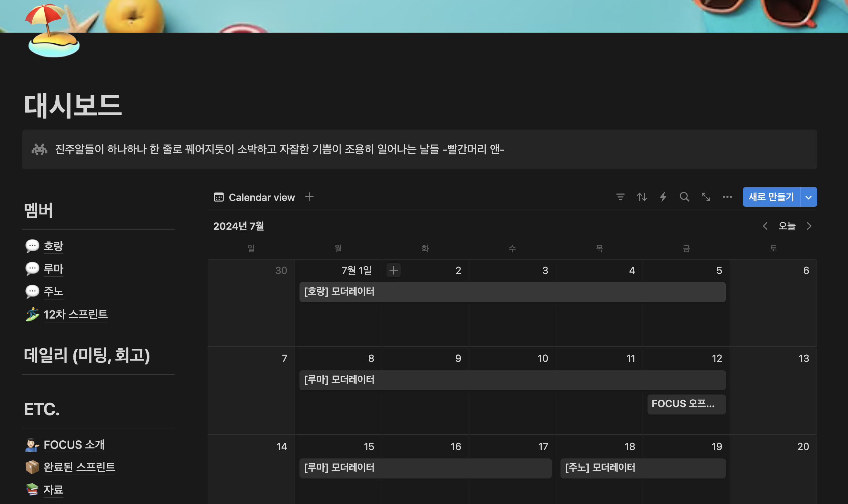Viewport: 848px width, 504px height.
Task: Go to next month chevron
Action: click(x=809, y=226)
